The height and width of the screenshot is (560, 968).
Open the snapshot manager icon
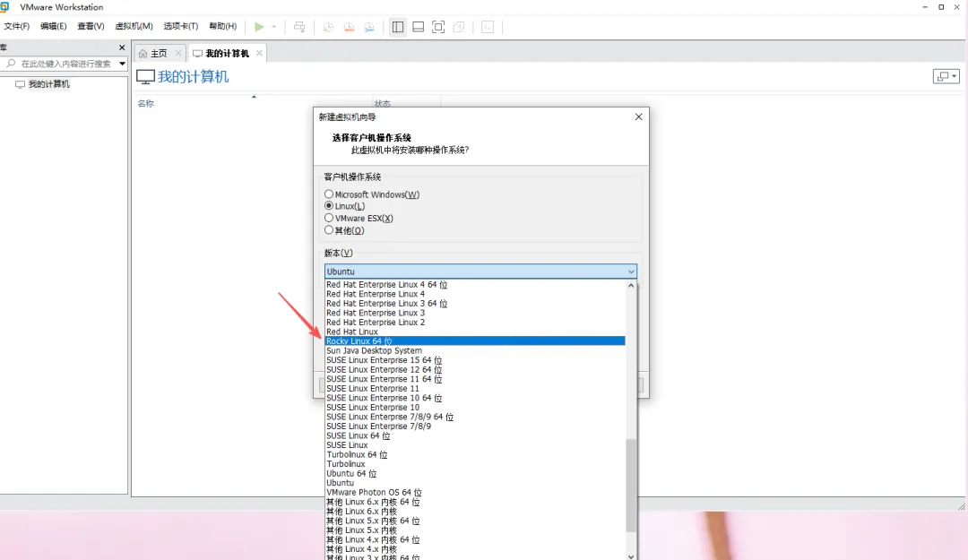[369, 27]
